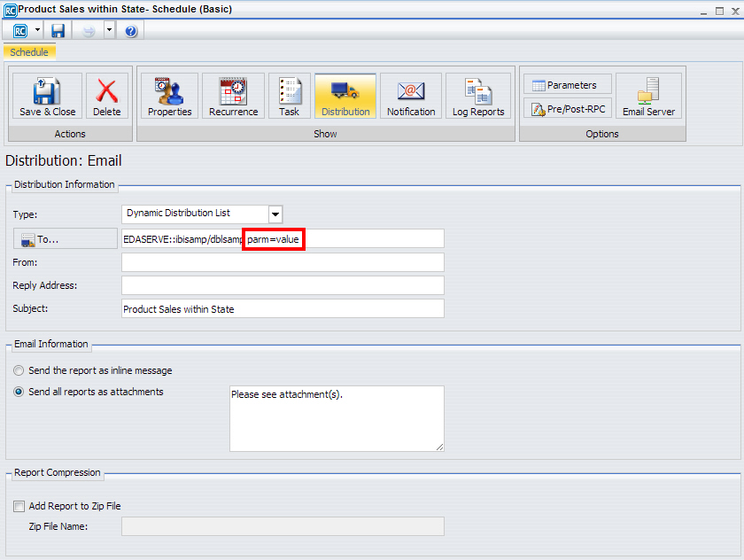The width and height of the screenshot is (744, 560).
Task: Show the Properties panel
Action: [x=169, y=97]
